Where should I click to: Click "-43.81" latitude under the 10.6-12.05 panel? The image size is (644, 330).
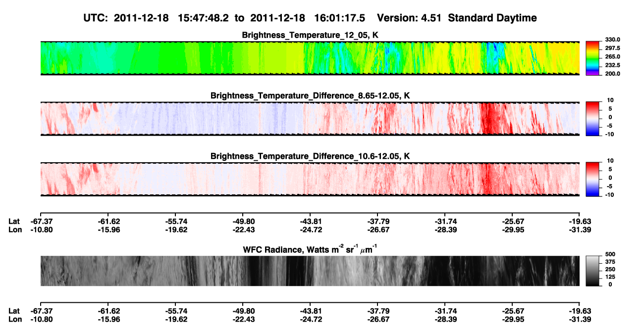click(310, 221)
